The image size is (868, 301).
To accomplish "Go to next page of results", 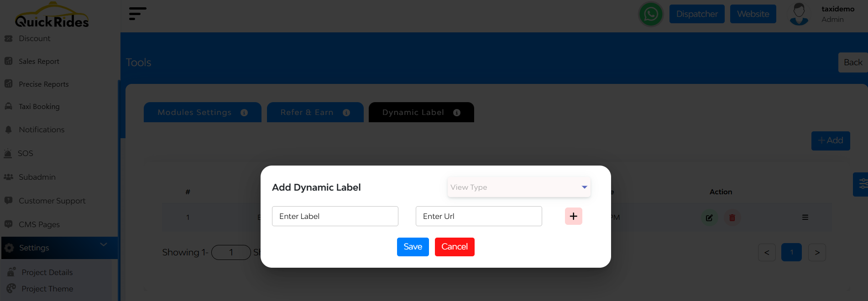I will tap(817, 253).
